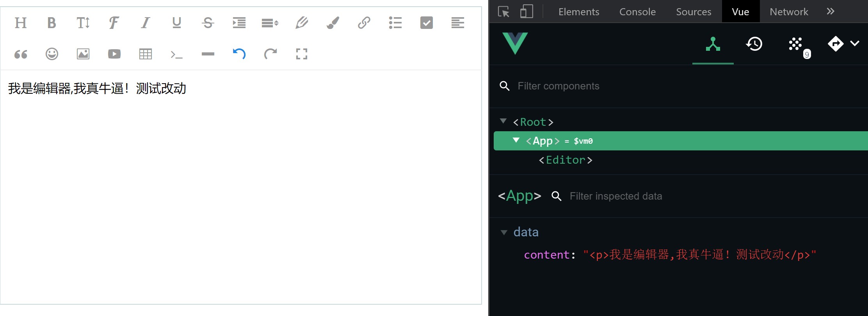Insert an emoji using the smiley icon

(52, 54)
